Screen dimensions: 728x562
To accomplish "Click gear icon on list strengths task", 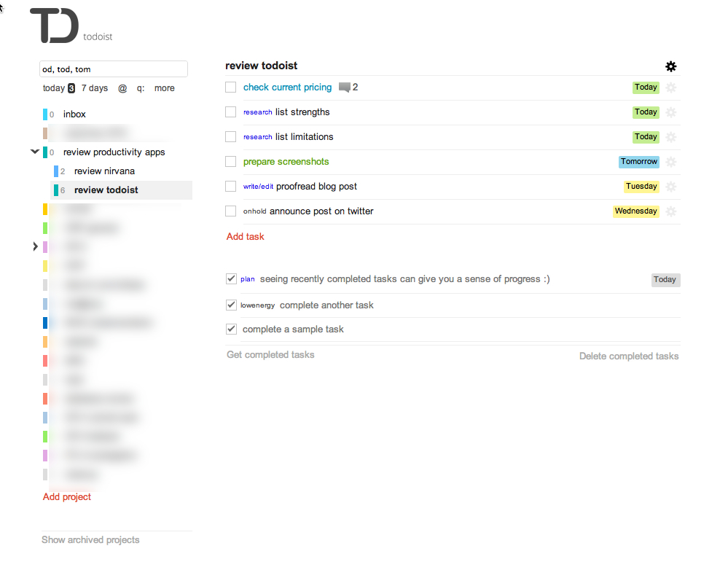I will point(671,112).
